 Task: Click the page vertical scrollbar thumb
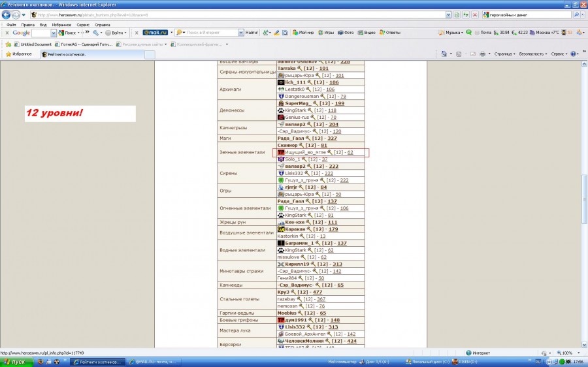[584, 199]
